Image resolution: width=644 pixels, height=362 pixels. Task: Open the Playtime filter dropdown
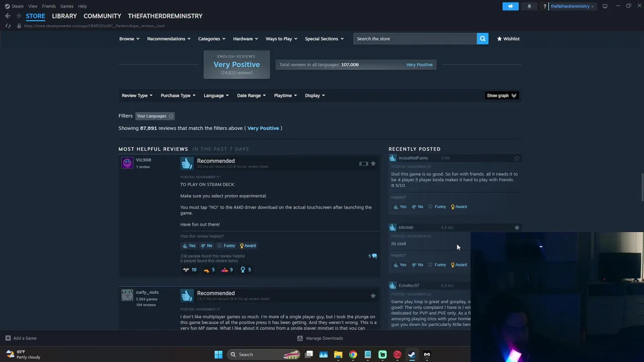click(x=285, y=96)
